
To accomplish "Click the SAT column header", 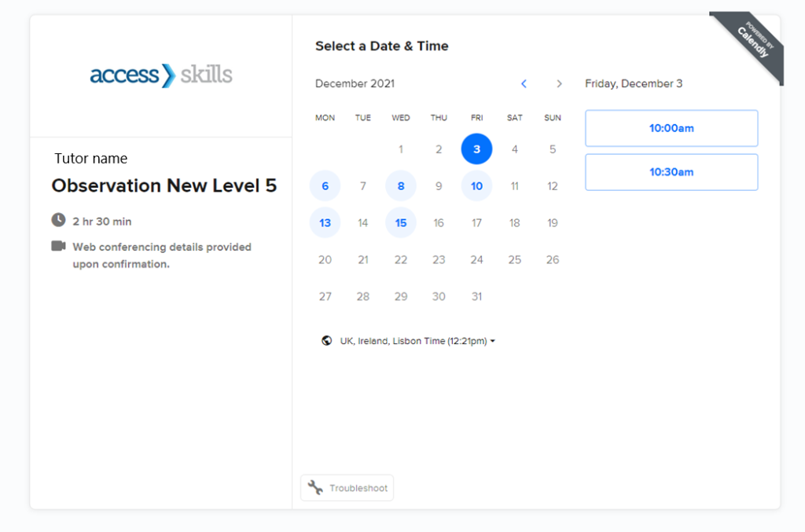I will point(514,118).
